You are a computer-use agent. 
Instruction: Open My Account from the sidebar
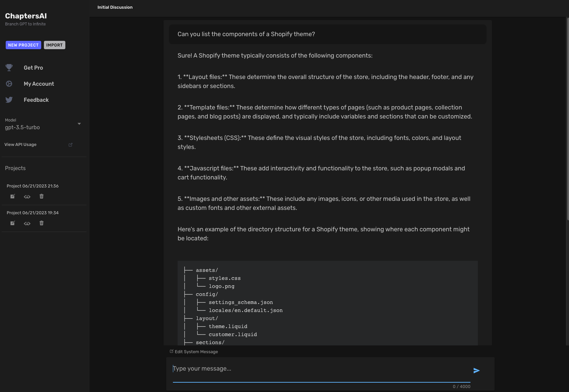coord(39,84)
